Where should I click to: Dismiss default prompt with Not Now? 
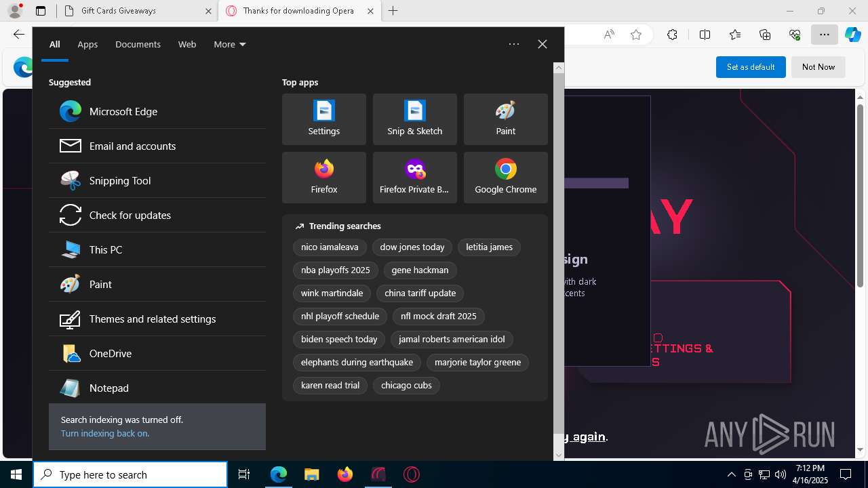(818, 67)
